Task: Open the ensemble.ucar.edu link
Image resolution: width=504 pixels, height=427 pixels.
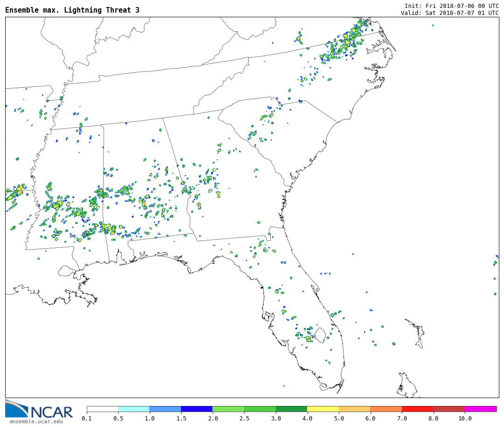Action: pyautogui.click(x=36, y=421)
